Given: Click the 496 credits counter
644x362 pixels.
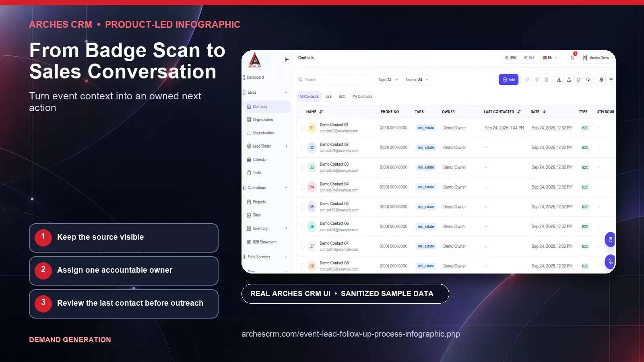Looking at the screenshot, I should (510, 58).
